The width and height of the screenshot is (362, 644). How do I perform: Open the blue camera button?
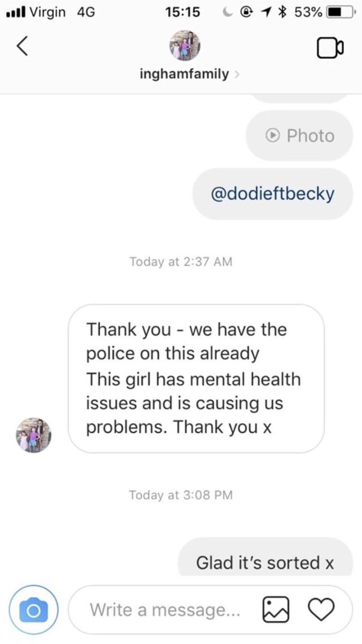(33, 610)
